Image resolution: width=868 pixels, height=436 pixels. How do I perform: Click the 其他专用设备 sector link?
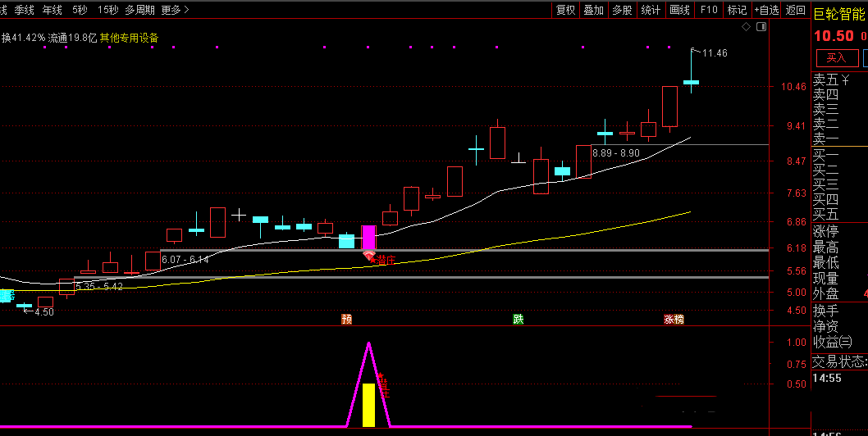130,38
